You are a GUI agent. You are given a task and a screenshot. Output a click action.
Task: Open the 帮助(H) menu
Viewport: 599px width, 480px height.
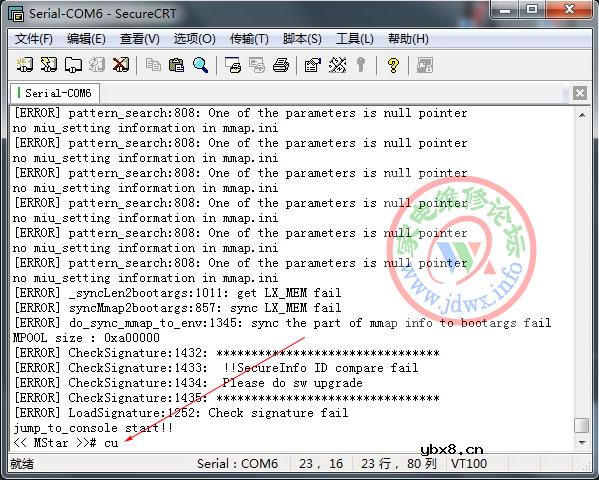point(408,39)
